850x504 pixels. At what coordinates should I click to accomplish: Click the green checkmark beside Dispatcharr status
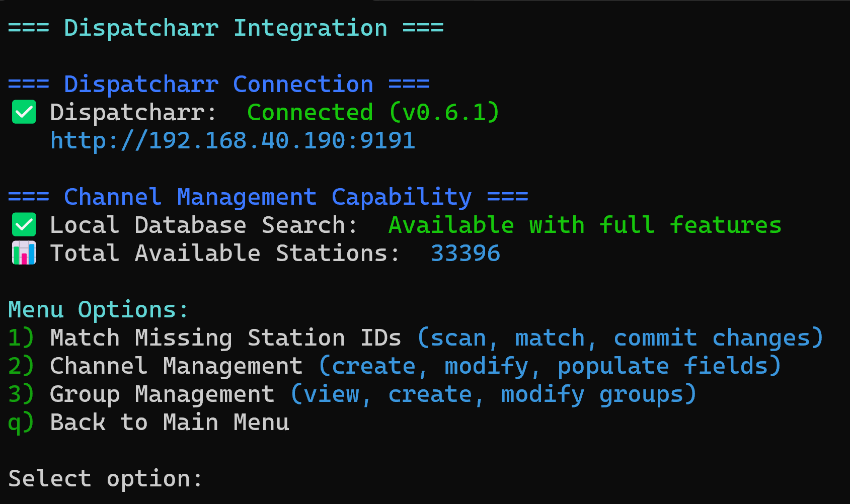click(24, 112)
